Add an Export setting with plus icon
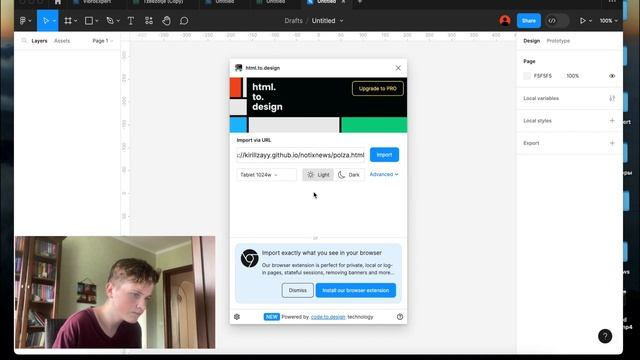 pos(612,143)
